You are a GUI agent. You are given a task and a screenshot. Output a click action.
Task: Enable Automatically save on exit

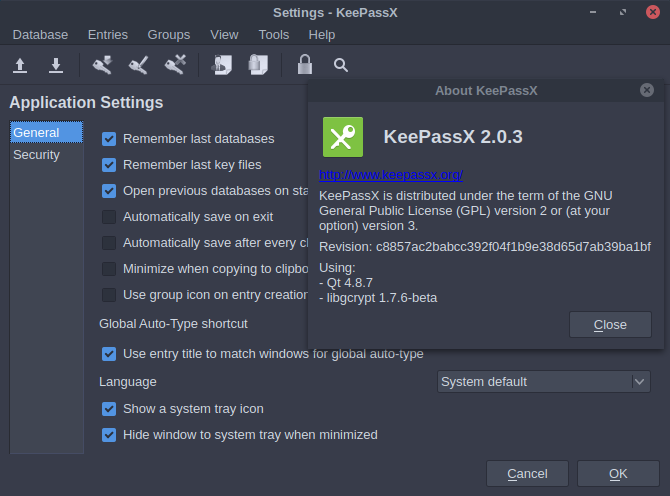tap(109, 217)
